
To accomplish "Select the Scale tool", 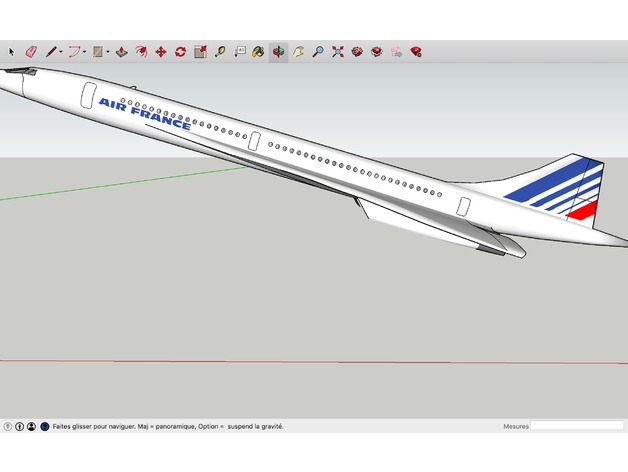I will point(200,52).
